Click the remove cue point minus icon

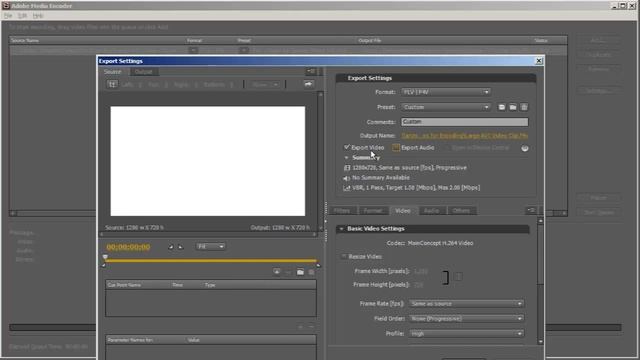tap(288, 272)
